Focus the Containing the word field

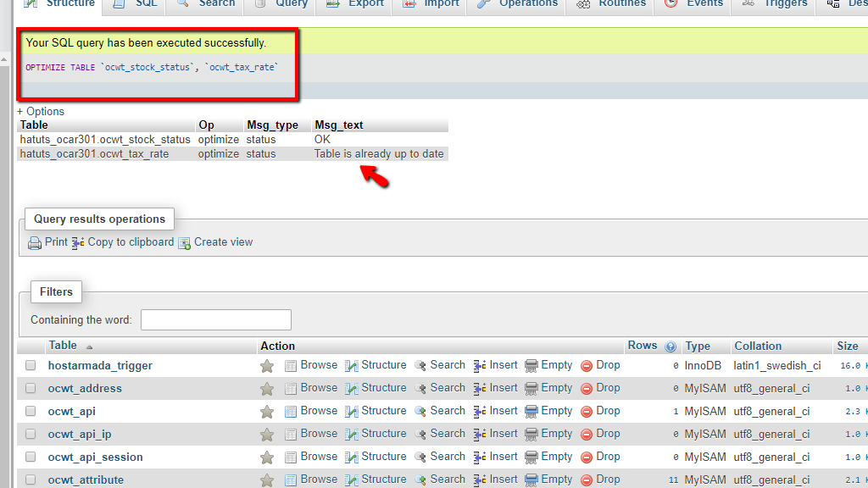(x=216, y=319)
